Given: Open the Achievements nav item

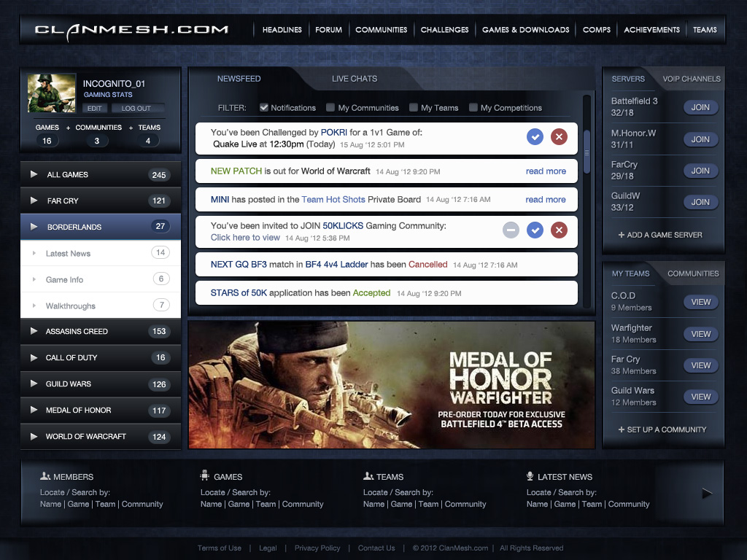Looking at the screenshot, I should [x=651, y=29].
